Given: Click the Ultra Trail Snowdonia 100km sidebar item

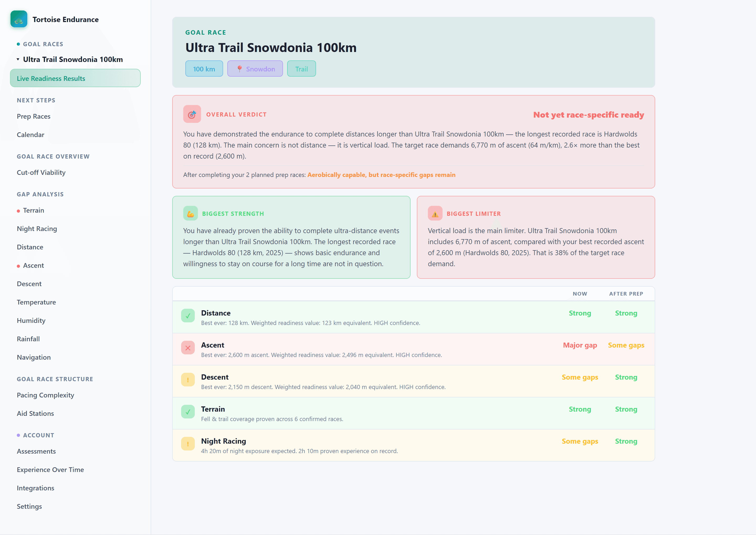Looking at the screenshot, I should (x=73, y=59).
